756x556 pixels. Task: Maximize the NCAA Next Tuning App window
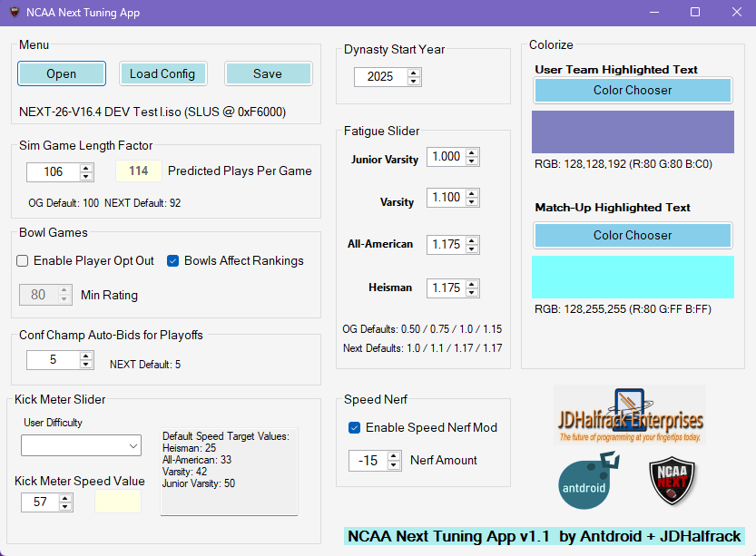(695, 12)
